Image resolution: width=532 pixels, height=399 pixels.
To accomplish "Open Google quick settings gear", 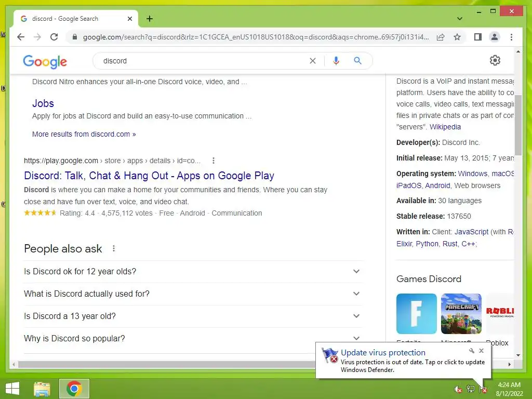I will coord(495,60).
